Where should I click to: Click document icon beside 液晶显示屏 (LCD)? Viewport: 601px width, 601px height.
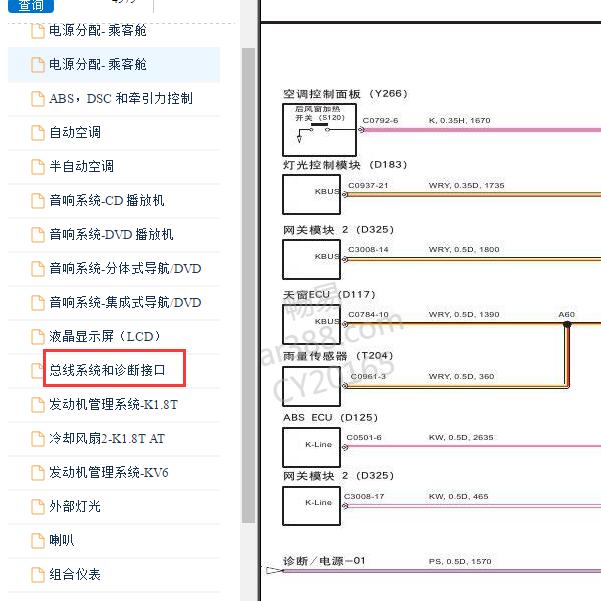point(38,336)
